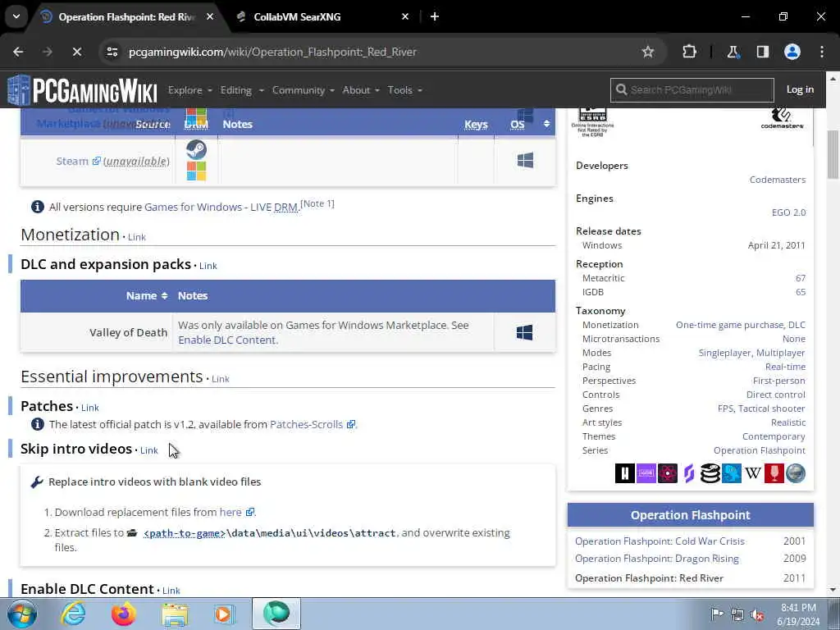Open Windows Explorer folder in taskbar
Viewport: 840px width, 630px height.
point(175,614)
